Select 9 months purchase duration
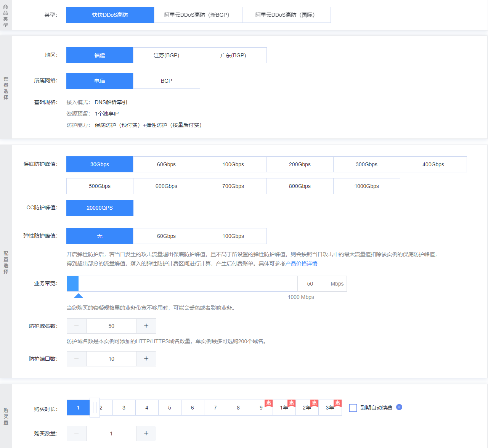 point(261,408)
